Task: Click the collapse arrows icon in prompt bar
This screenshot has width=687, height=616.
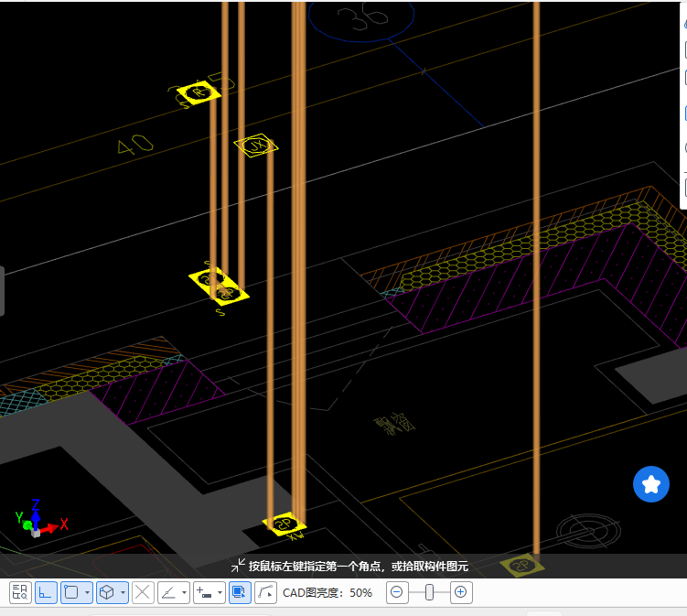Action: pyautogui.click(x=238, y=566)
